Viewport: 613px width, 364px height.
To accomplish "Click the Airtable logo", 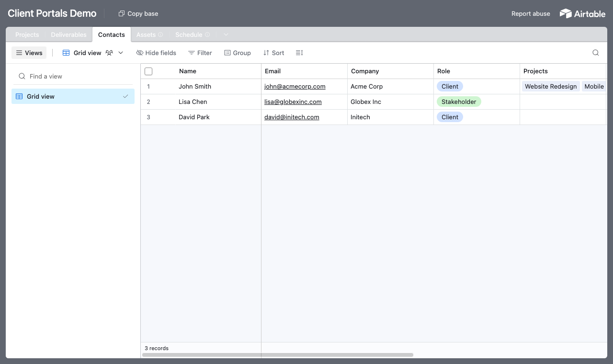I will [x=582, y=13].
